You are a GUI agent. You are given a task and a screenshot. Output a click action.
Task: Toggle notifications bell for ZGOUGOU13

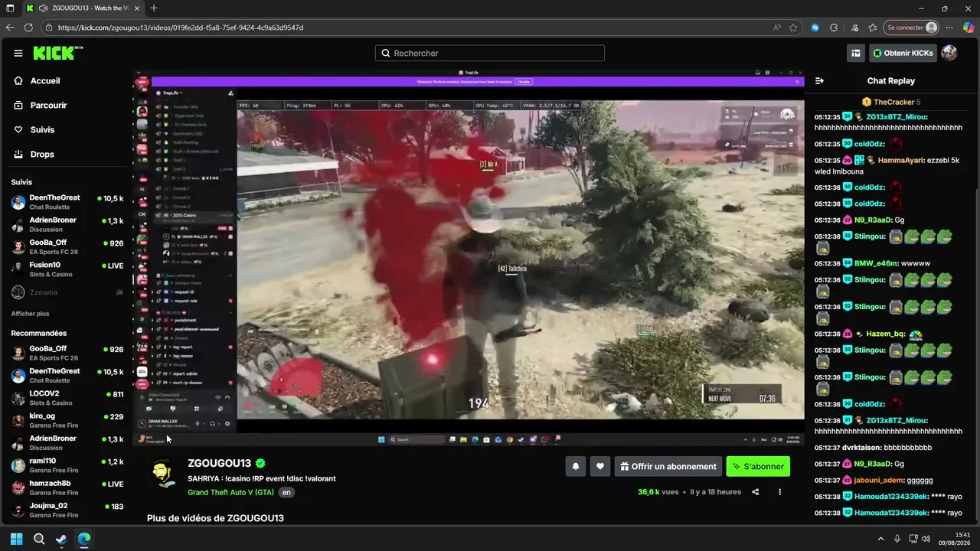point(576,466)
